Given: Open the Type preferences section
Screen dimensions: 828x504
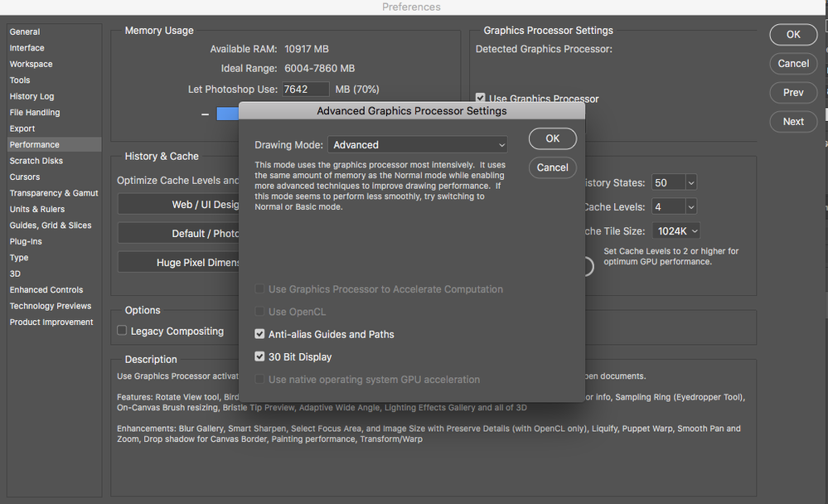Looking at the screenshot, I should click(x=19, y=257).
